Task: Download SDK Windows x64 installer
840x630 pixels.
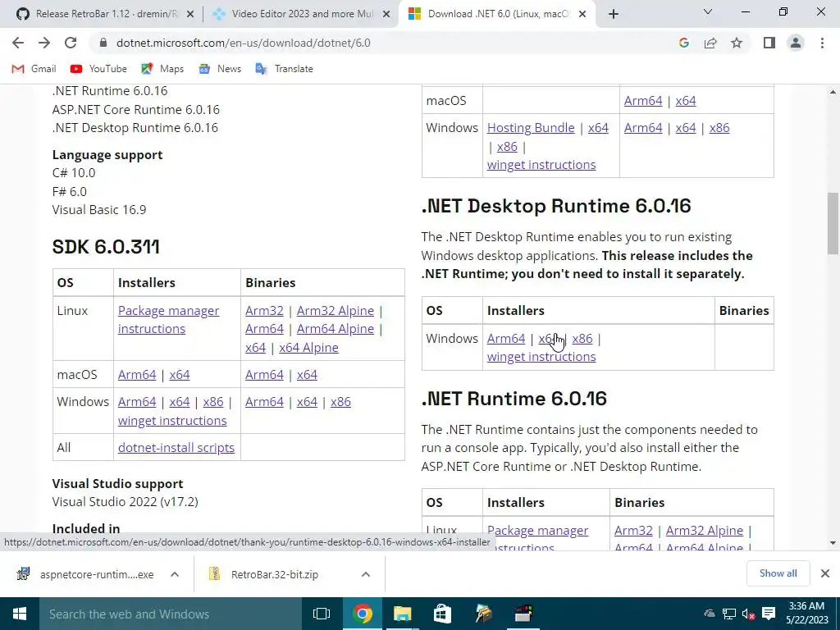Action: coord(180,402)
